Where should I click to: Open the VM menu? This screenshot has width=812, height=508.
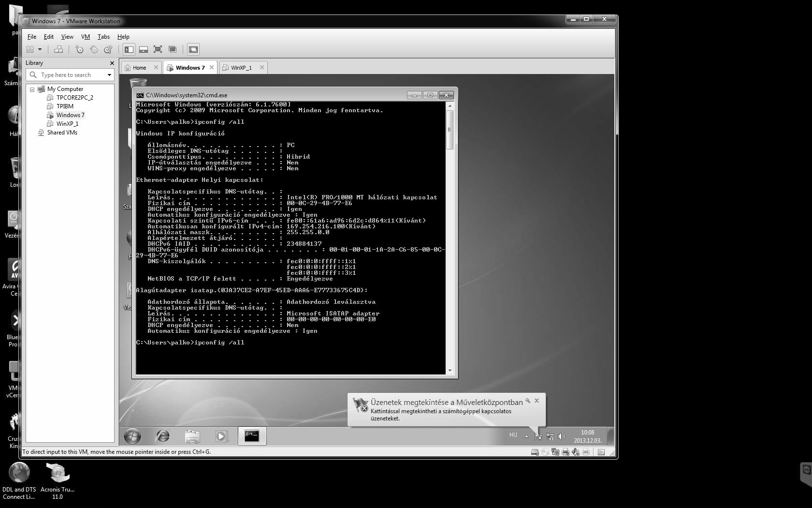(x=86, y=37)
